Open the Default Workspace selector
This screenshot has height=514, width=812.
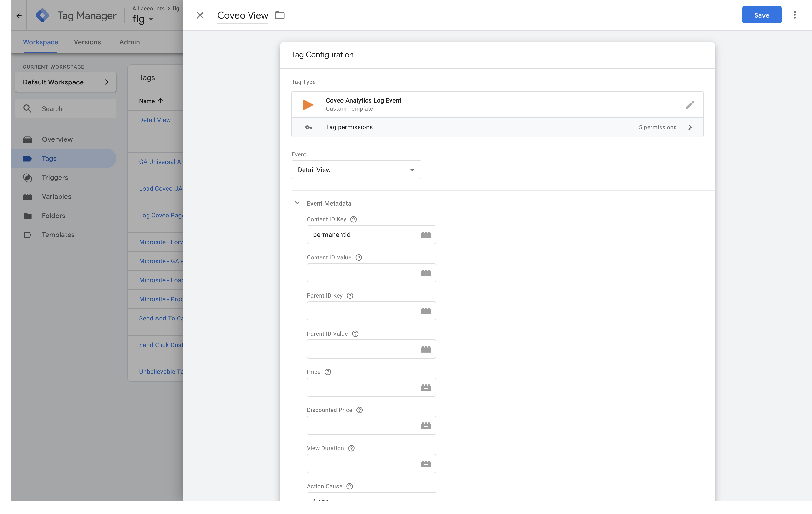coord(66,82)
